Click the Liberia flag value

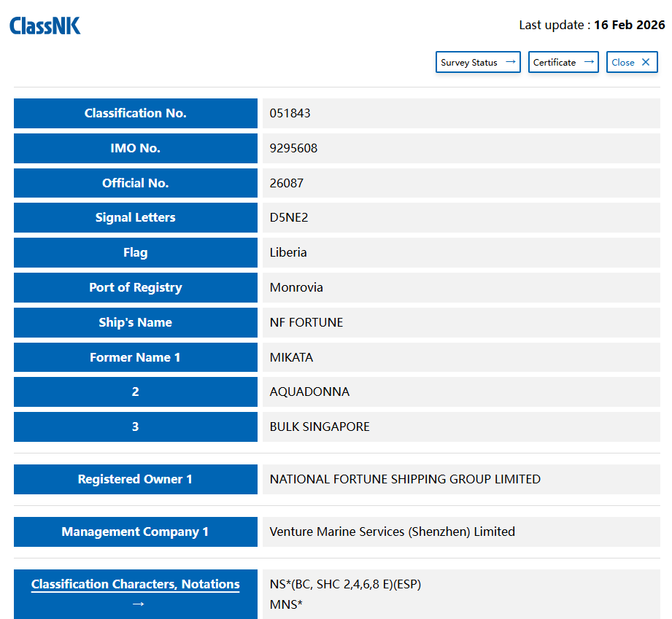(288, 252)
